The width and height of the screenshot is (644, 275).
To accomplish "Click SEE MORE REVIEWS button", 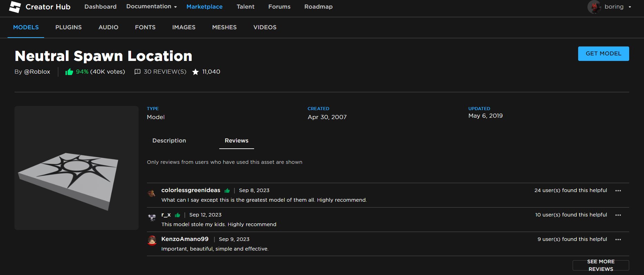I will (x=601, y=265).
